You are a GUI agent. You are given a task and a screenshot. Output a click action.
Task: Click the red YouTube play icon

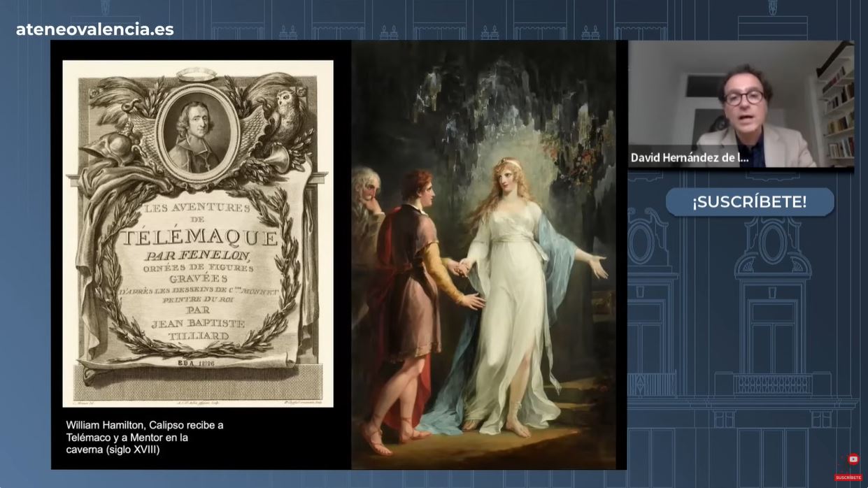[853, 459]
